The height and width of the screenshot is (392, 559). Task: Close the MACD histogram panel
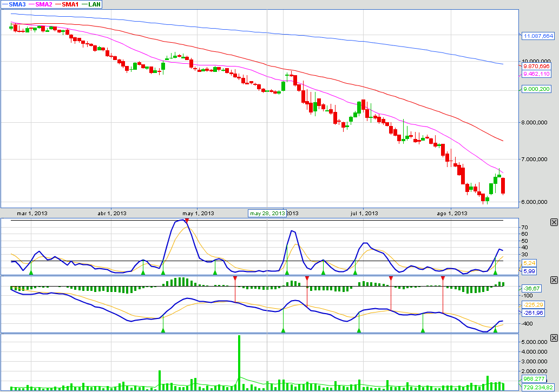pyautogui.click(x=554, y=280)
